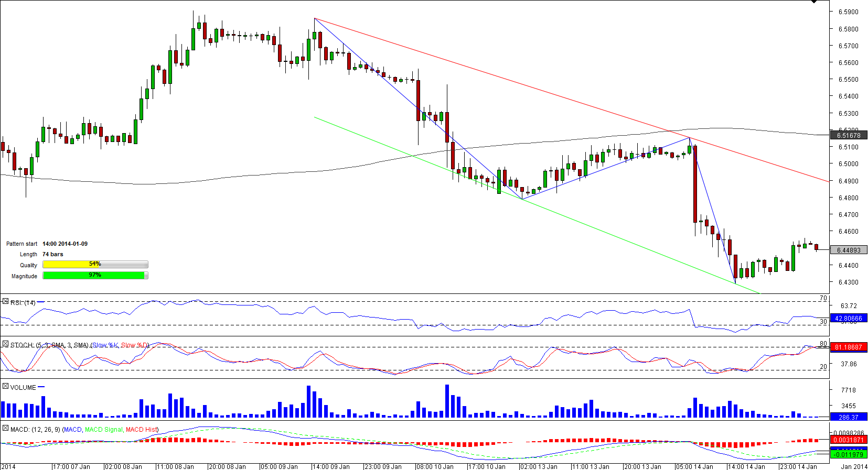The image size is (868, 470).
Task: Click the RSI value tag 42.80666
Action: (849, 318)
